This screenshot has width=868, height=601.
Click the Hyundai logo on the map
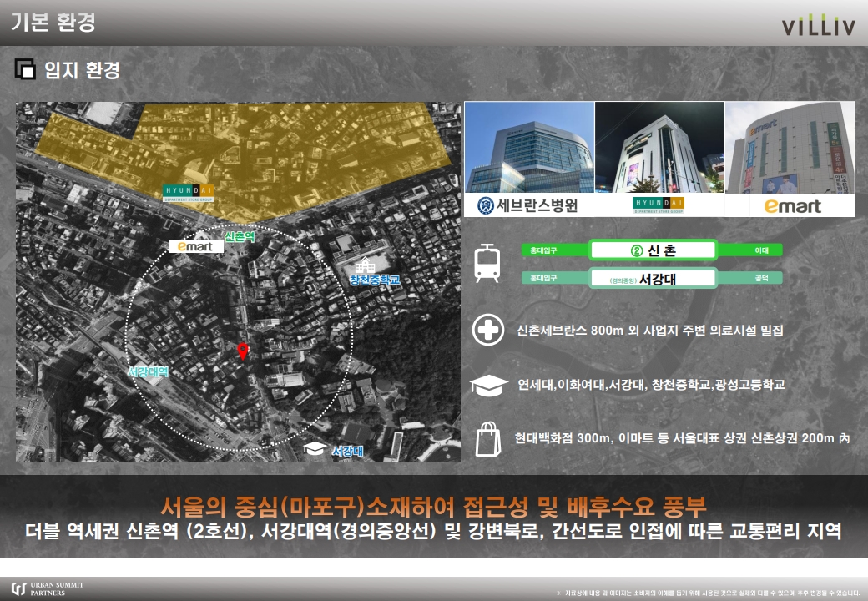189,193
